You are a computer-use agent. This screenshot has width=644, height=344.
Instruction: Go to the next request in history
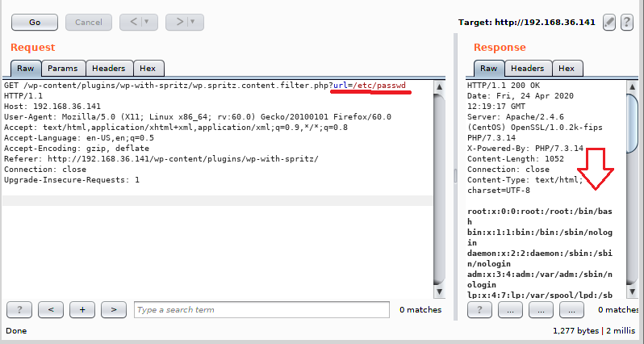click(x=179, y=22)
